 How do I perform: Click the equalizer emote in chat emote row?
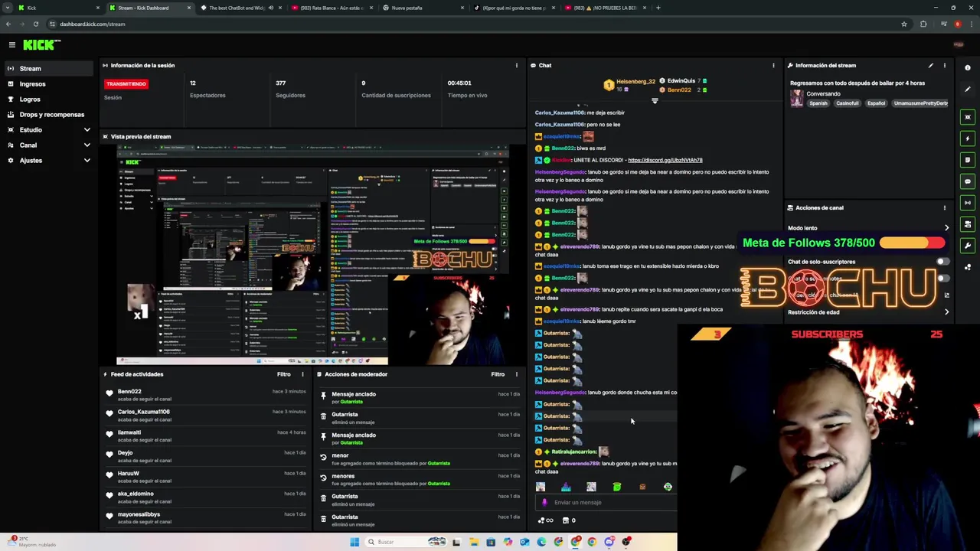pos(566,487)
